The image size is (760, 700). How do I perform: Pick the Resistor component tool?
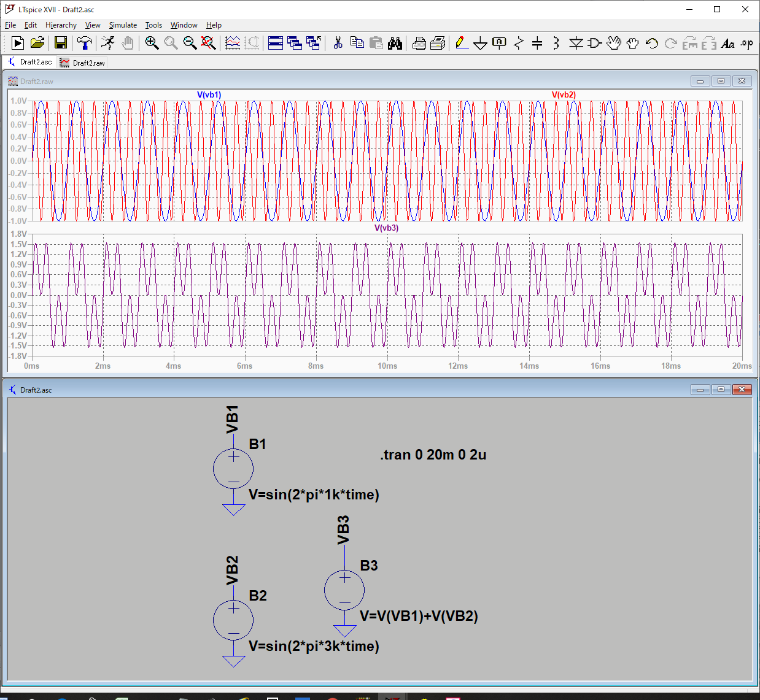point(519,43)
